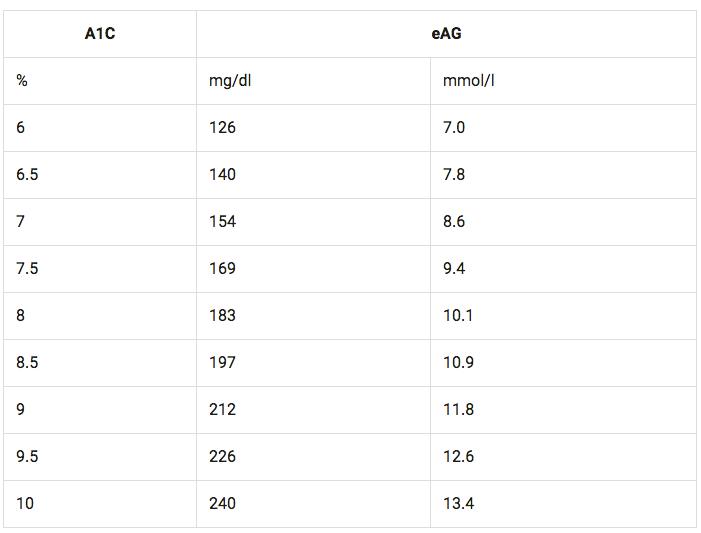
Task: Select the 154 value cell
Action: click(222, 222)
